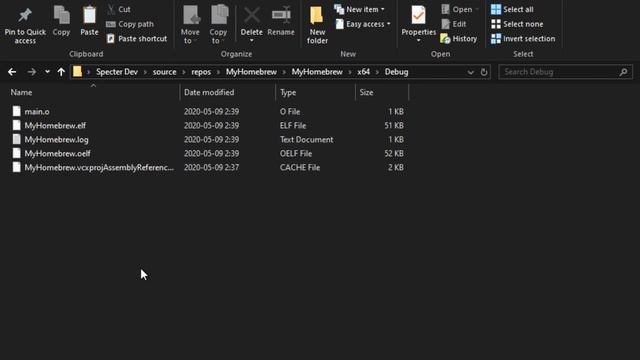Expand the address bar history dropdown
The height and width of the screenshot is (360, 640).
[x=471, y=72]
